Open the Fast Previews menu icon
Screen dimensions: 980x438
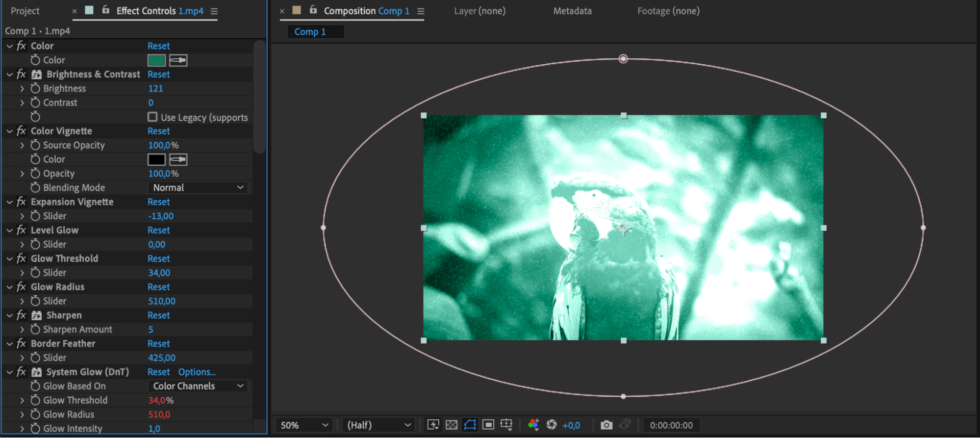(433, 425)
